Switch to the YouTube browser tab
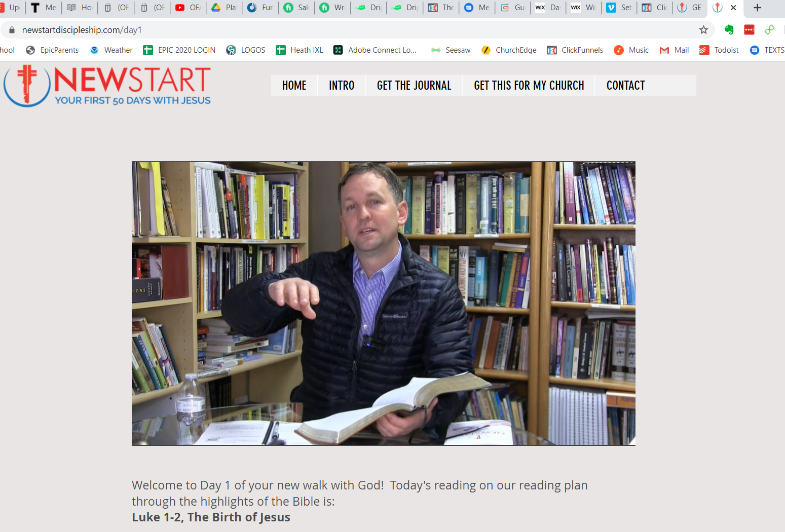 pyautogui.click(x=188, y=8)
